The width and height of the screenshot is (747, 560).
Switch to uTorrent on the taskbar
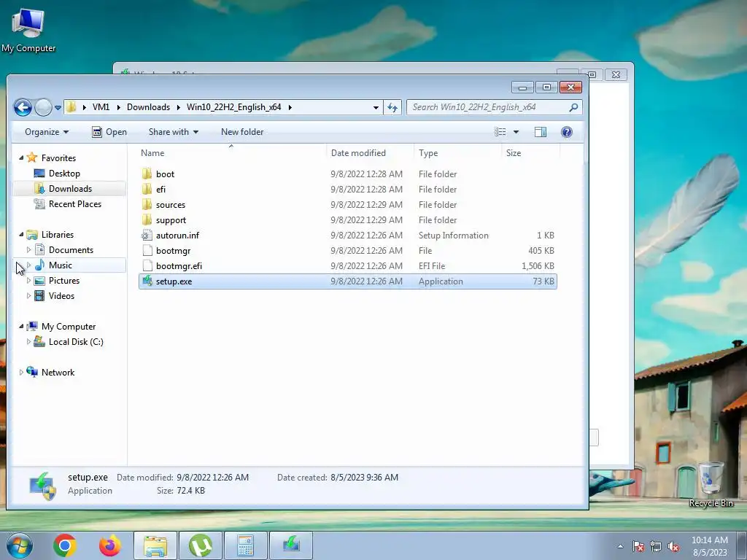point(201,545)
